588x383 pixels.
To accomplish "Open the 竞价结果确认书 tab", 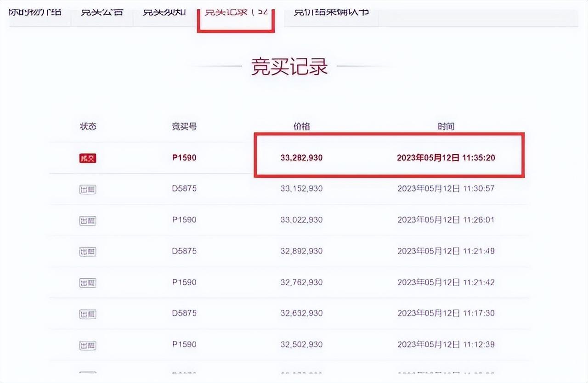I will click(331, 11).
